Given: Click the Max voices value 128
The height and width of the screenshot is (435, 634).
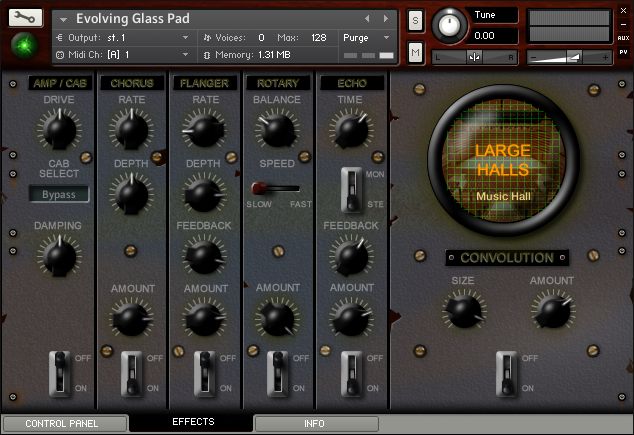Looking at the screenshot, I should [x=319, y=38].
